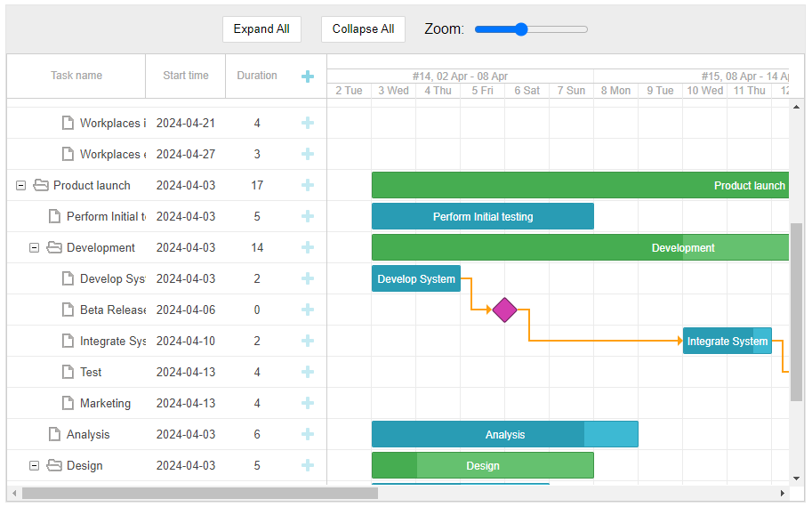Viewport: 812px width, 507px height.
Task: Click the plus icon in the Product launch row
Action: click(x=308, y=185)
